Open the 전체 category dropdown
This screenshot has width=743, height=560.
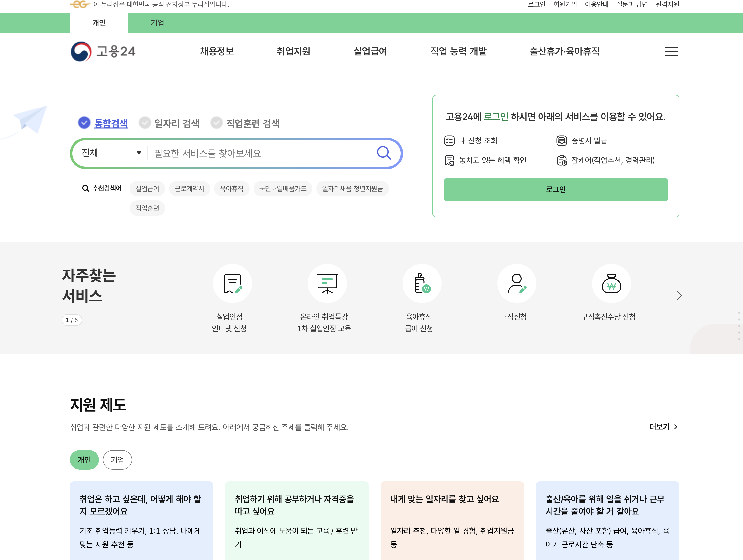[x=109, y=153]
